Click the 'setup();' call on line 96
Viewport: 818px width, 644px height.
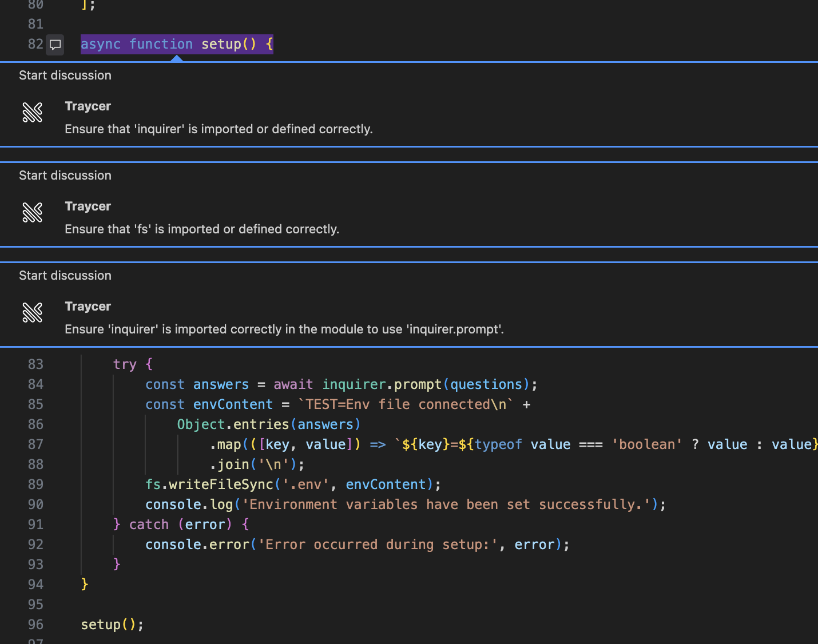tap(112, 625)
